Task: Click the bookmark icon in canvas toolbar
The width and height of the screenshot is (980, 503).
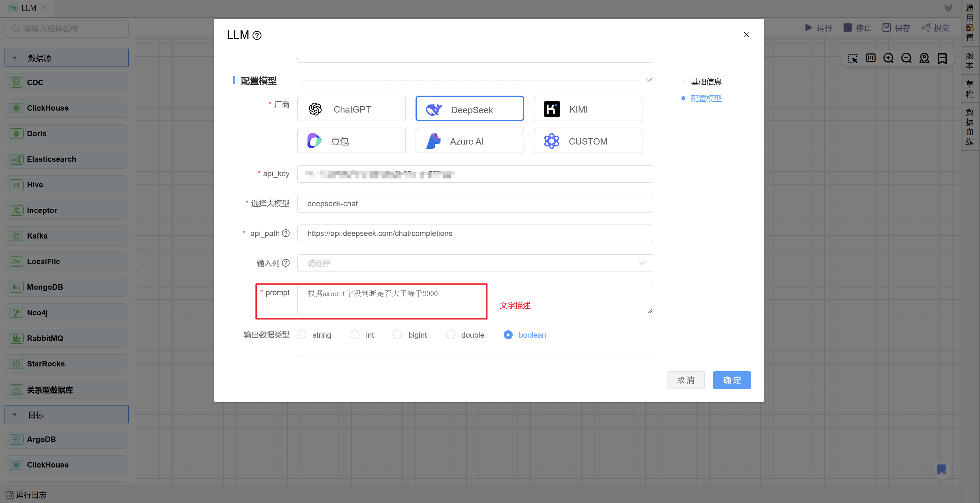Action: tap(942, 58)
